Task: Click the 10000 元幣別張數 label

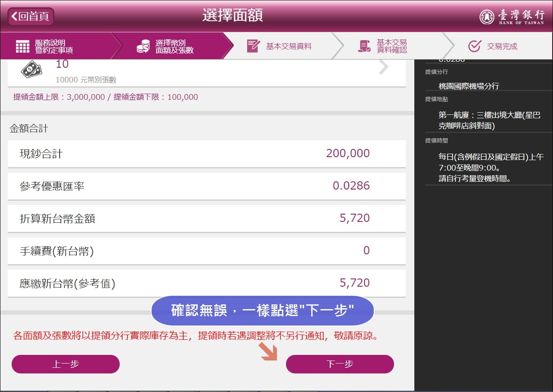Action: click(x=86, y=80)
